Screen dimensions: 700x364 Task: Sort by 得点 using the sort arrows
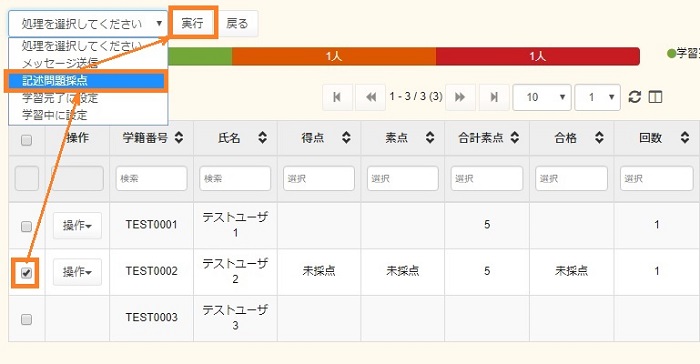346,138
